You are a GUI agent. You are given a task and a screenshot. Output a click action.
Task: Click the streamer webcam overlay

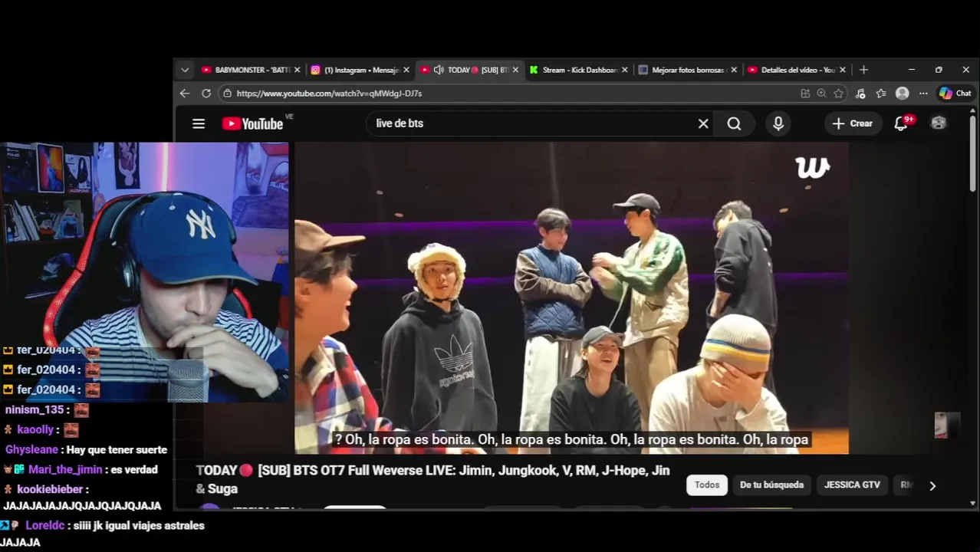(x=144, y=272)
